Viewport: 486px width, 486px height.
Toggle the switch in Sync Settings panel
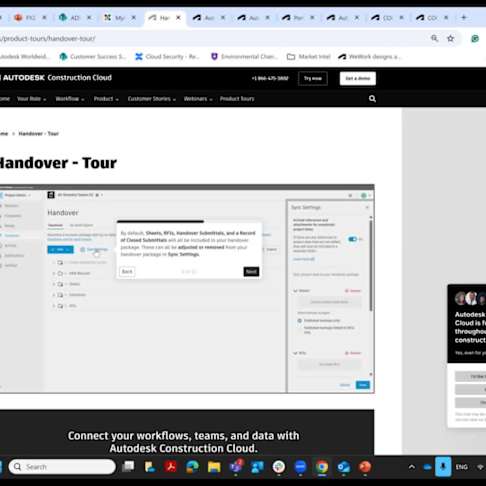tap(352, 239)
